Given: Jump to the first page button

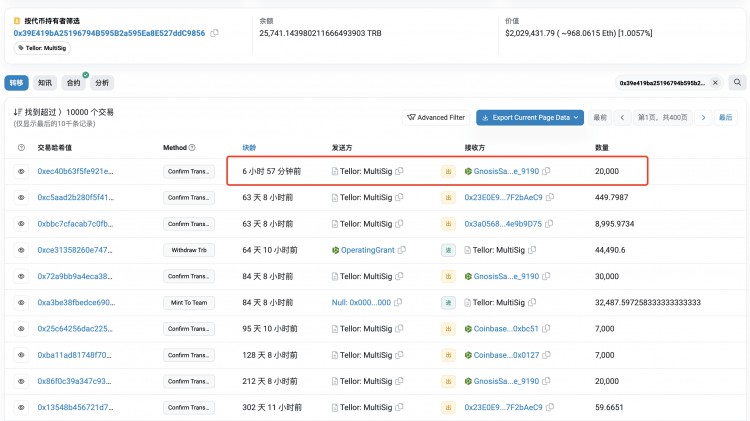Looking at the screenshot, I should pos(600,117).
